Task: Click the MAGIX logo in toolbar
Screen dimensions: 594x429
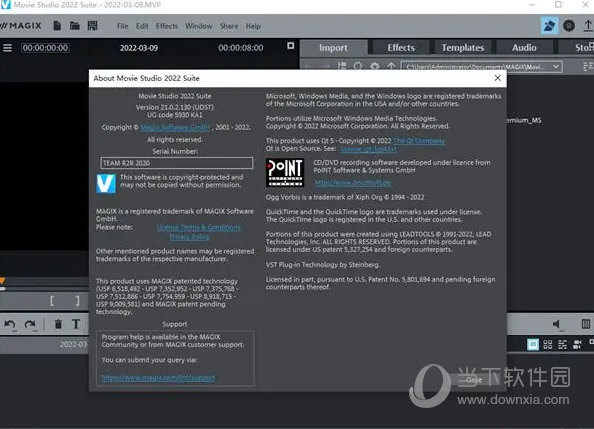Action: point(21,26)
